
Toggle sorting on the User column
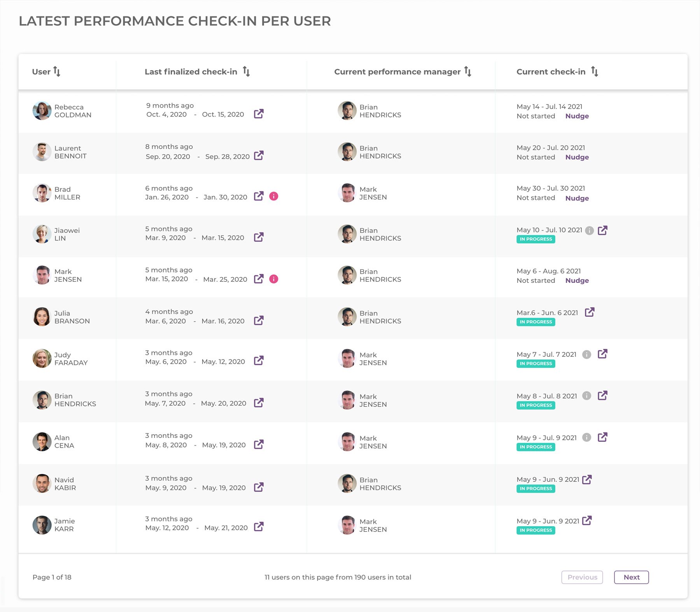57,71
